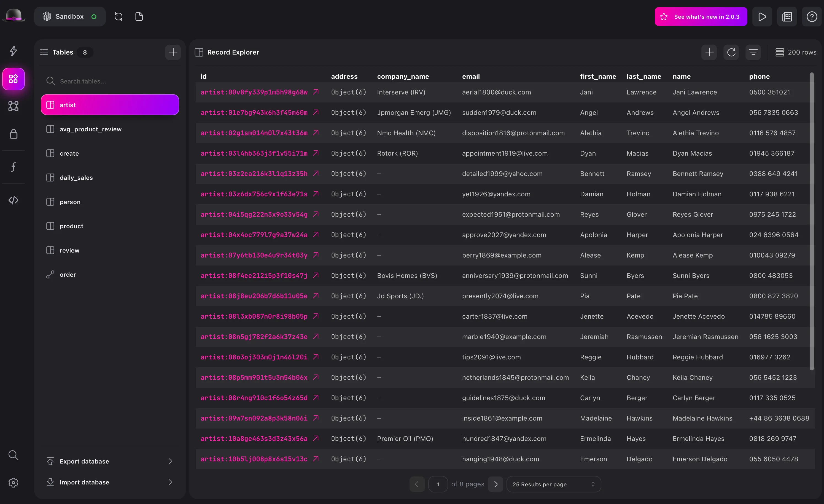Select the daily_sales table
The height and width of the screenshot is (504, 824).
pos(110,177)
